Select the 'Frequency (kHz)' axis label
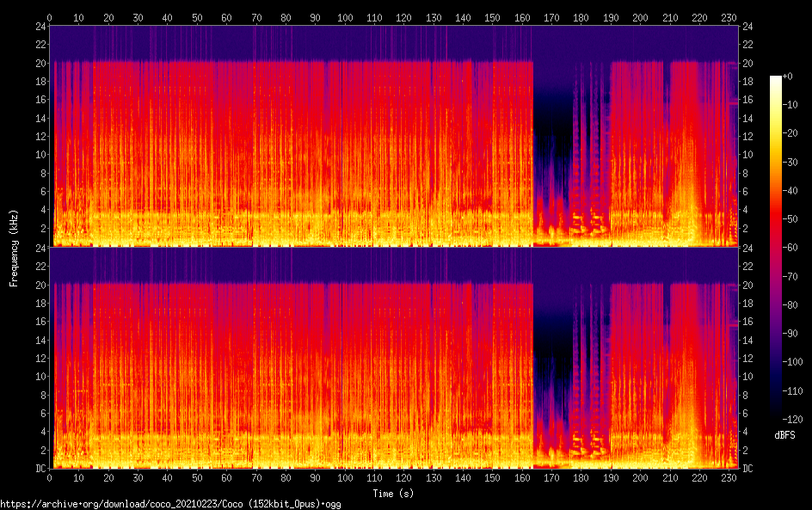The height and width of the screenshot is (510, 812). [x=14, y=248]
